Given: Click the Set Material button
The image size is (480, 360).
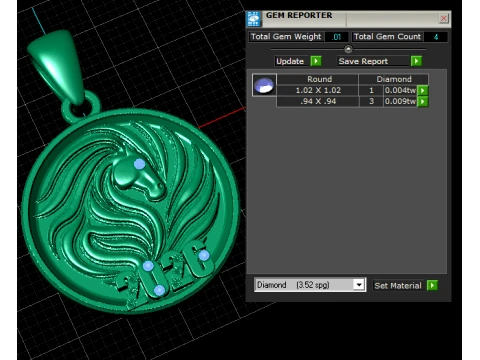Looking at the screenshot, I should [x=398, y=286].
